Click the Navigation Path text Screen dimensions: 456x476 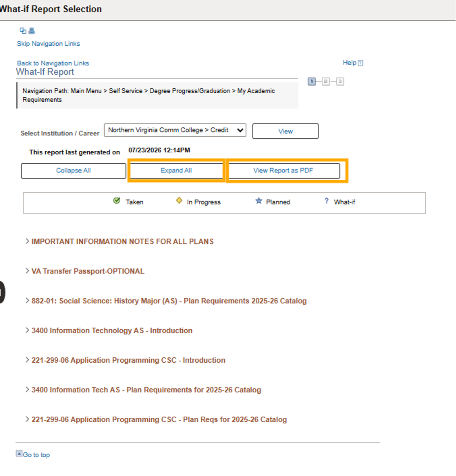click(x=148, y=95)
